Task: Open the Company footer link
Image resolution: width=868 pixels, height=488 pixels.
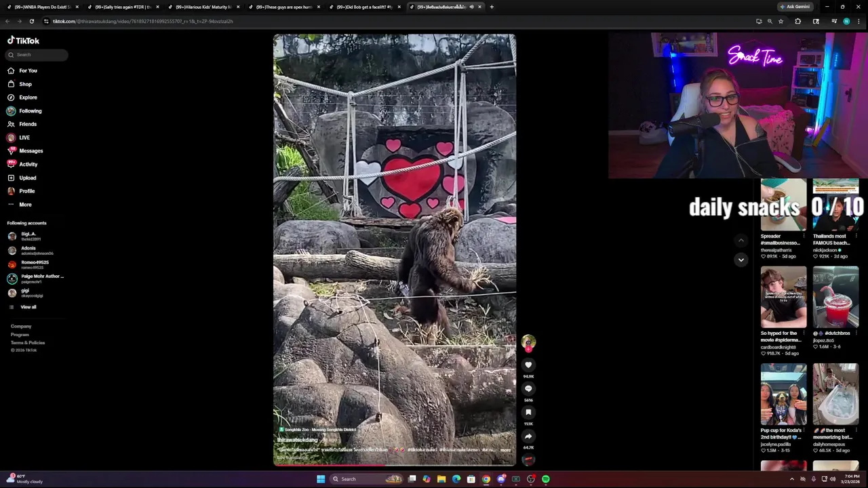Action: coord(21,326)
